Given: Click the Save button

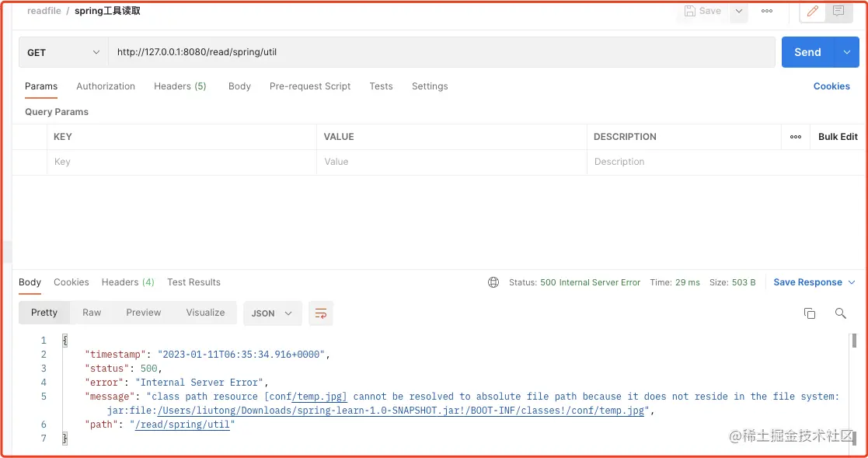Looking at the screenshot, I should tap(703, 11).
